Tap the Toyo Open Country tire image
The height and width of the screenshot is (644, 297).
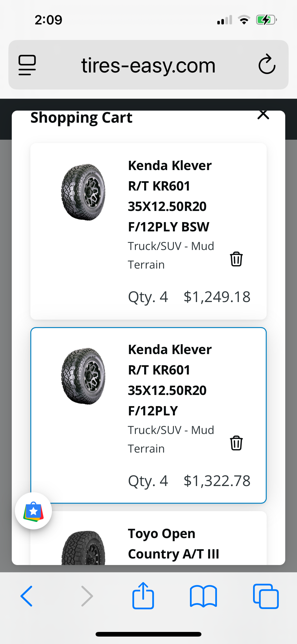pos(84,548)
